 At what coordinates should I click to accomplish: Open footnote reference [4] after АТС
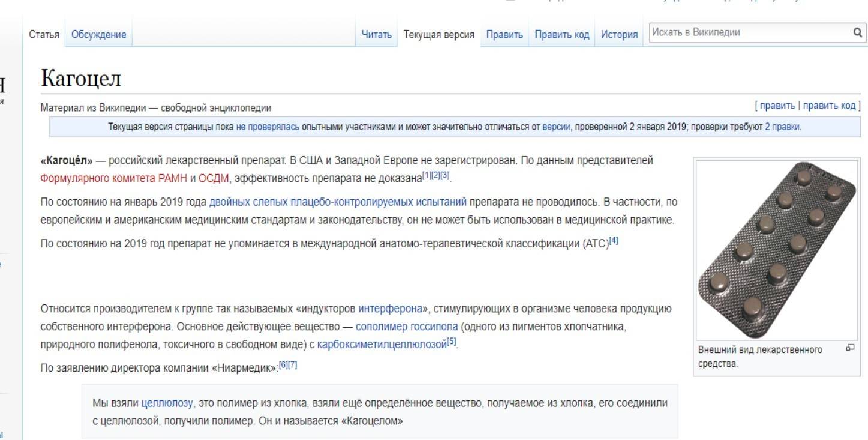click(614, 241)
